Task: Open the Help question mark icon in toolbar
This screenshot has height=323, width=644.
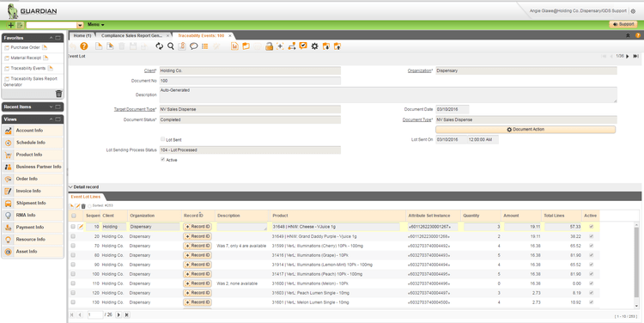Action: (84, 46)
